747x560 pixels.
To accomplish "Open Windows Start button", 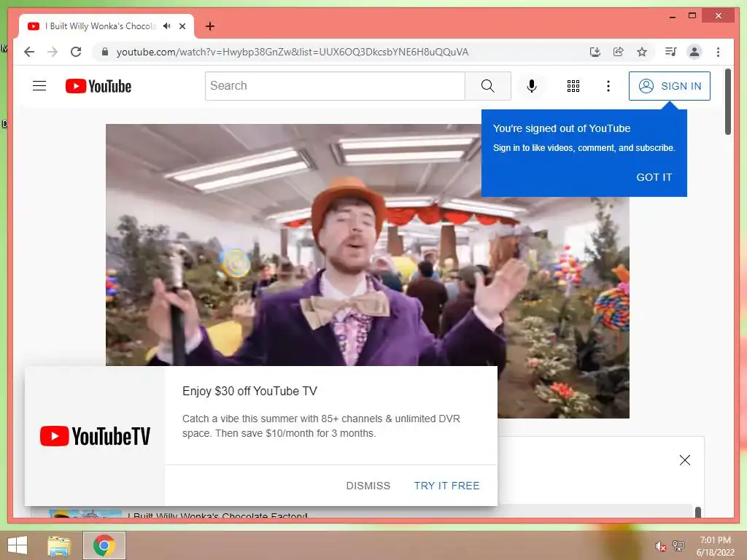I will [x=18, y=545].
